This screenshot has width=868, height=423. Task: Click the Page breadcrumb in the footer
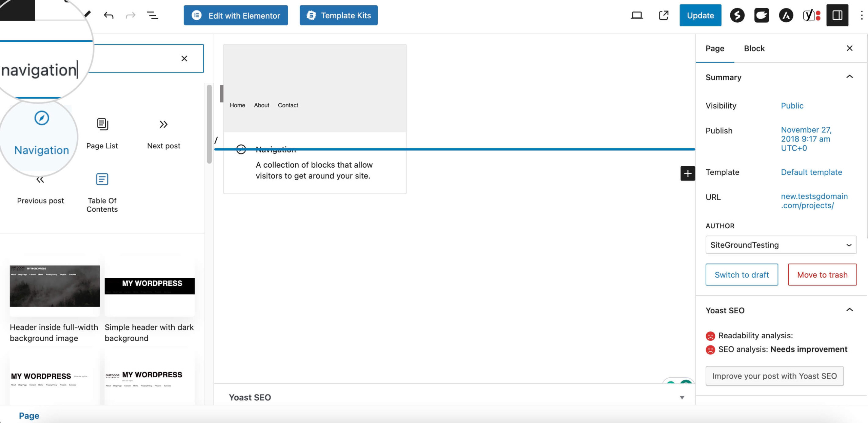pos(29,416)
